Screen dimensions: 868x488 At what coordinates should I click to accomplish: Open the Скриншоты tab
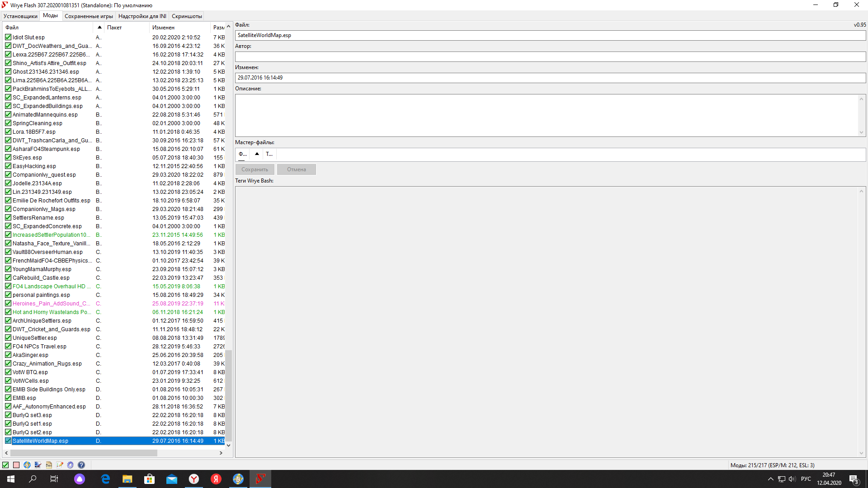tap(187, 16)
